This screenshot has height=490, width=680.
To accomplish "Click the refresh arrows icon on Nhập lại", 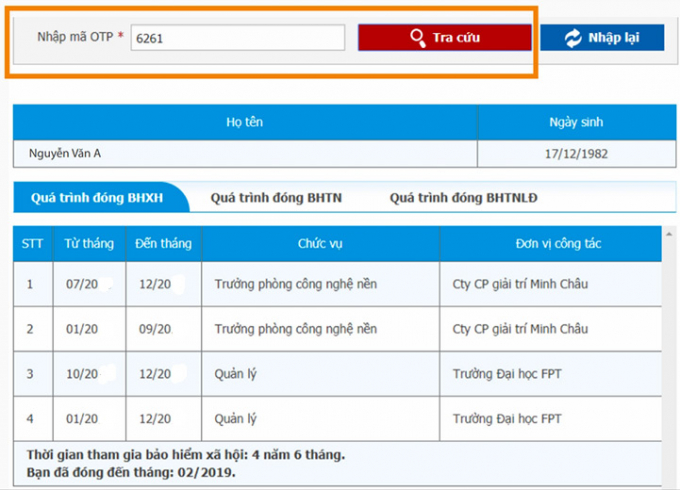I will pyautogui.click(x=573, y=38).
